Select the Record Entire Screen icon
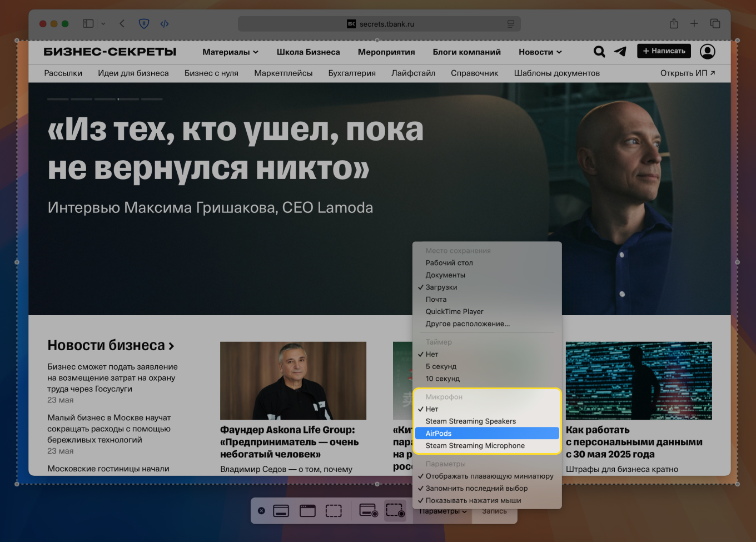The height and width of the screenshot is (542, 756). tap(368, 510)
